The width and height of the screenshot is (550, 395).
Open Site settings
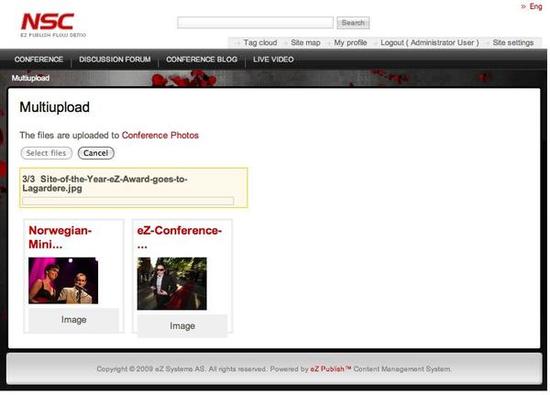click(x=513, y=43)
